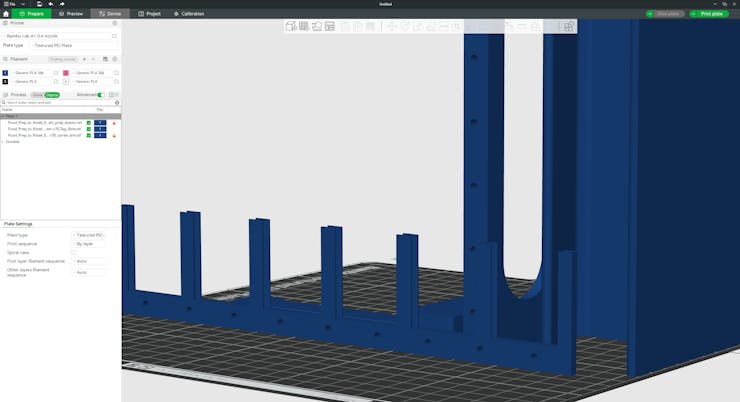Click warning icon on first object row
Screen dimensions: 740x402
[x=114, y=123]
